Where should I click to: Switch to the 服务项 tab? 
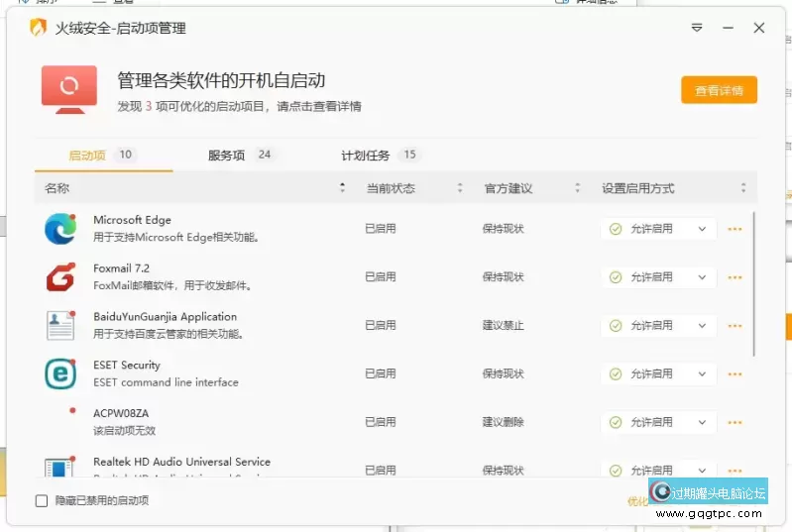click(x=241, y=155)
